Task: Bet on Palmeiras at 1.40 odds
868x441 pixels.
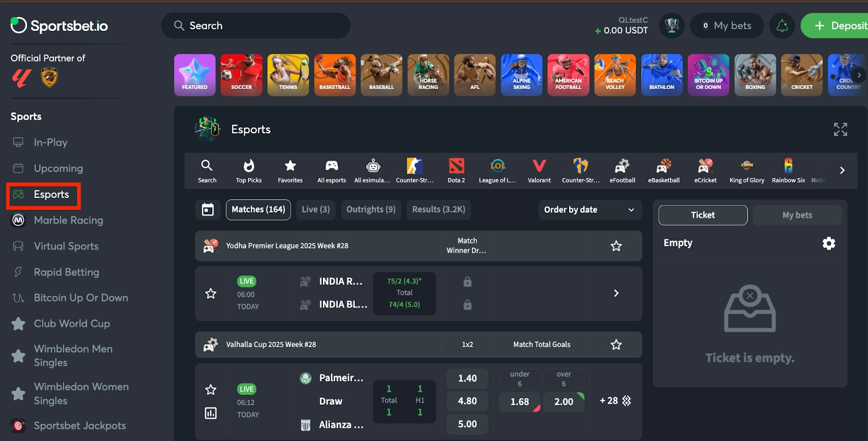Action: 467,379
